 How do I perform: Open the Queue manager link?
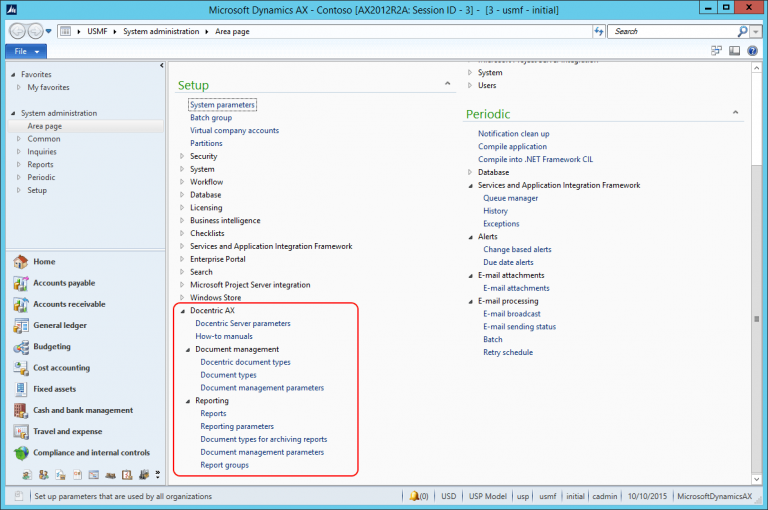(510, 198)
